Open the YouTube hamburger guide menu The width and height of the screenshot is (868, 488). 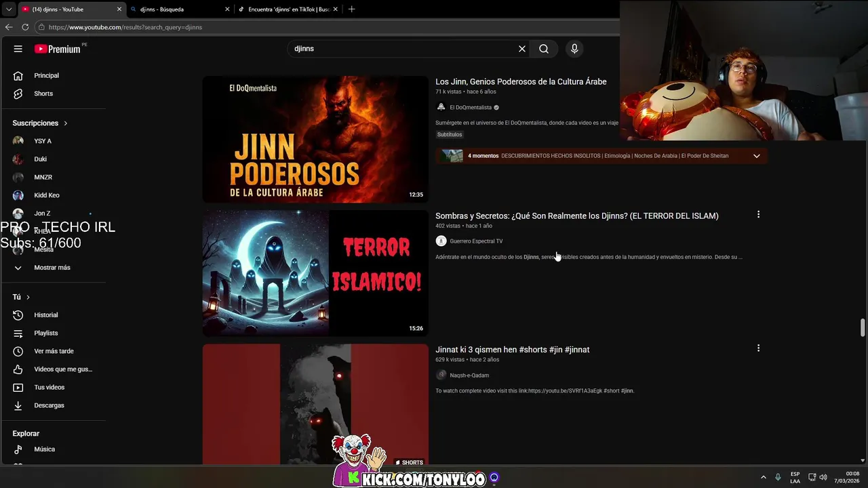point(18,49)
